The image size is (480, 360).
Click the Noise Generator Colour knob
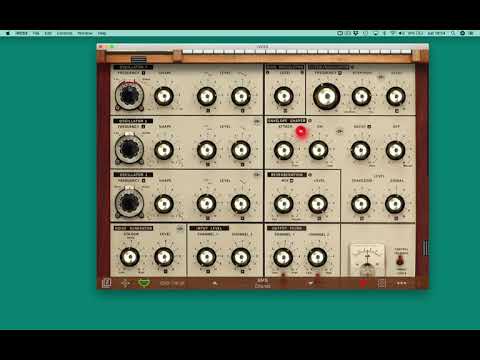(x=130, y=257)
